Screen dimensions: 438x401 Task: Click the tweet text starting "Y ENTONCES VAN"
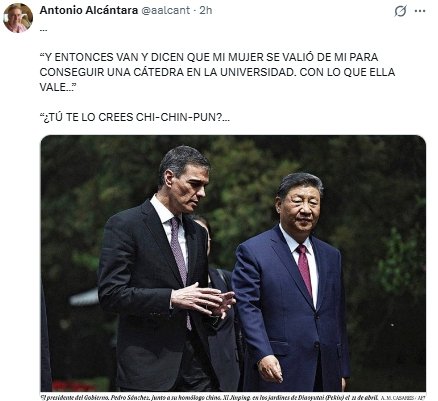click(x=217, y=72)
